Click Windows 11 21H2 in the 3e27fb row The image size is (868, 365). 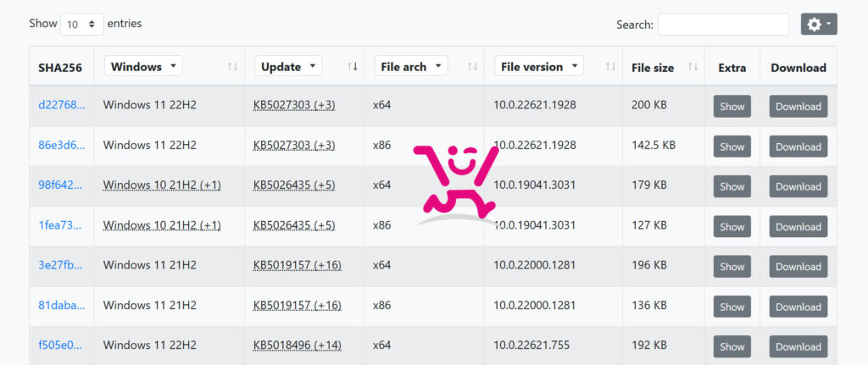[149, 265]
